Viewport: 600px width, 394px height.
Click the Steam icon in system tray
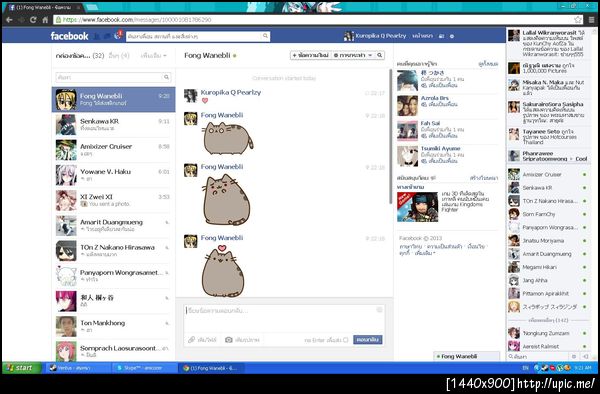[546, 368]
